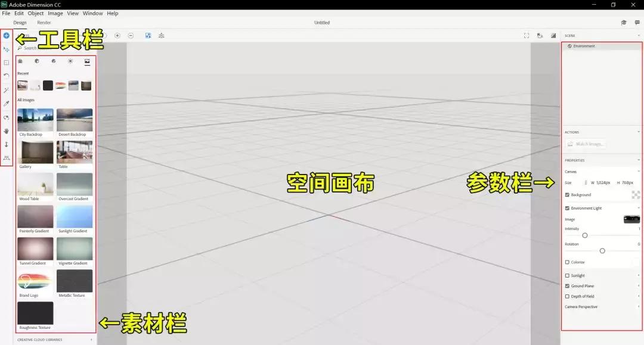Disable the Ground Plane option

coord(567,286)
